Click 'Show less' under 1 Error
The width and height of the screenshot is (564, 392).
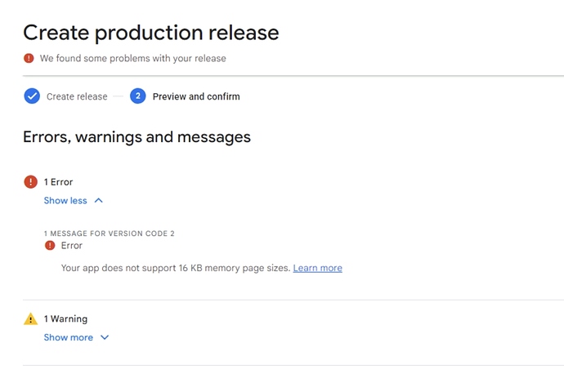coord(65,201)
